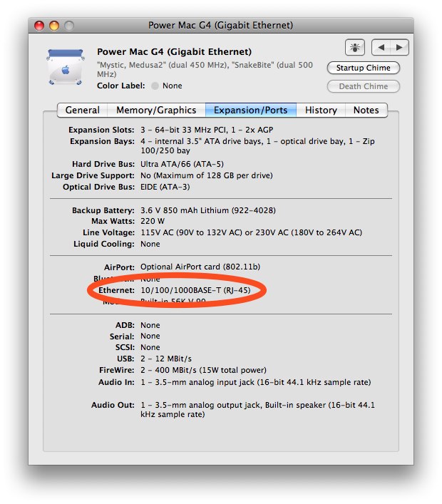Image resolution: width=442 pixels, height=504 pixels.
Task: Click the Ethernet 10/100/1000BASE-T value
Action: [195, 291]
